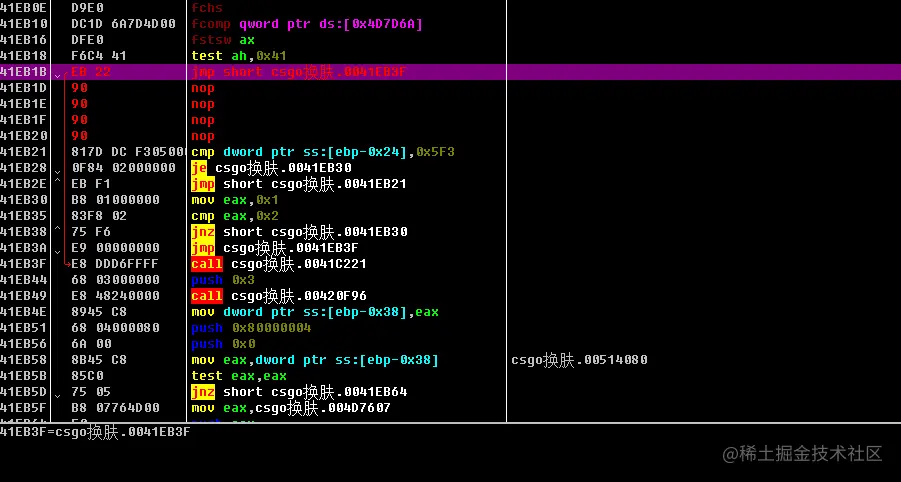This screenshot has width=901, height=482.
Task: Click address 41EB16 in address column
Action: pyautogui.click(x=24, y=40)
